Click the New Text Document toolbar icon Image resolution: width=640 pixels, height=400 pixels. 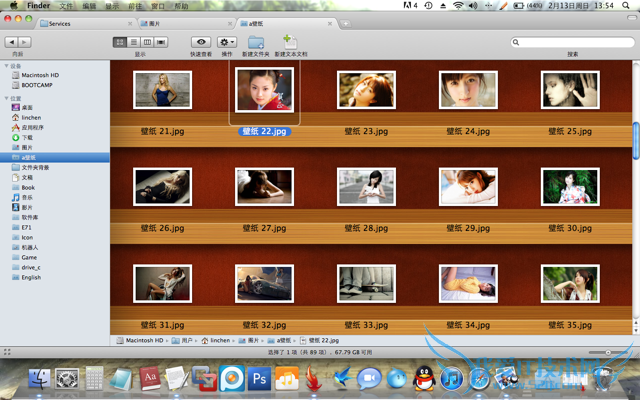pos(289,42)
